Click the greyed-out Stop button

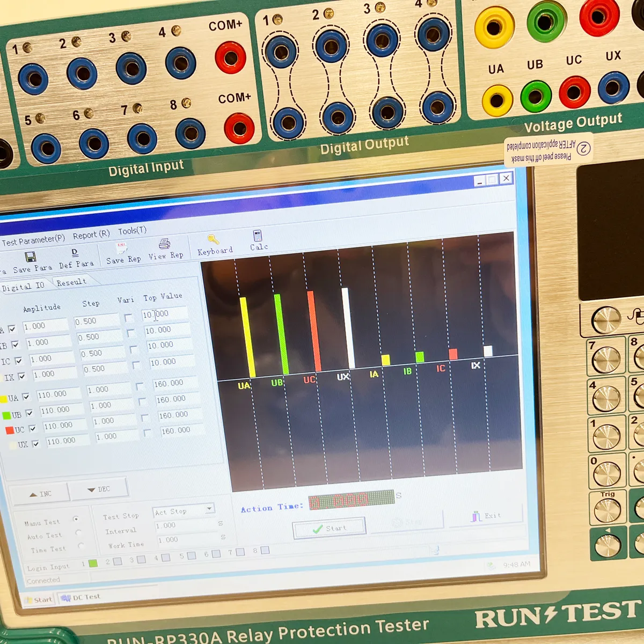[x=406, y=521]
